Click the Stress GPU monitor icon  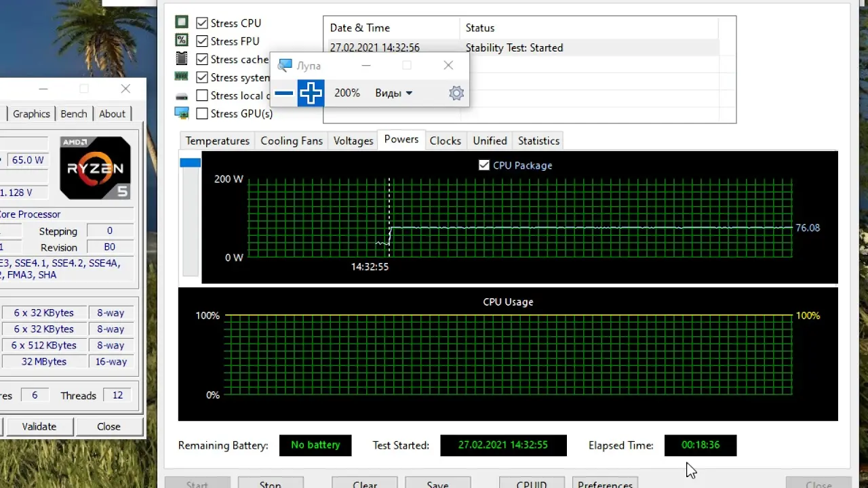[181, 113]
